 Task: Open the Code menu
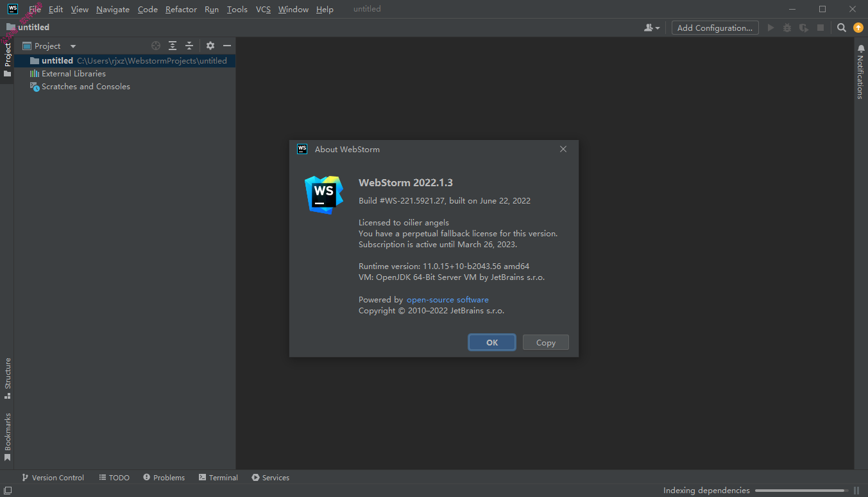(x=148, y=9)
